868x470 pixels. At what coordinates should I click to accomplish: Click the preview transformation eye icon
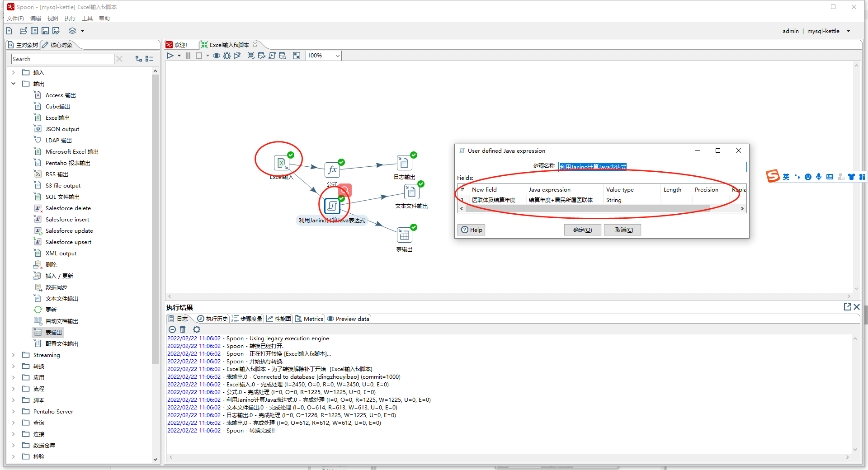[217, 56]
